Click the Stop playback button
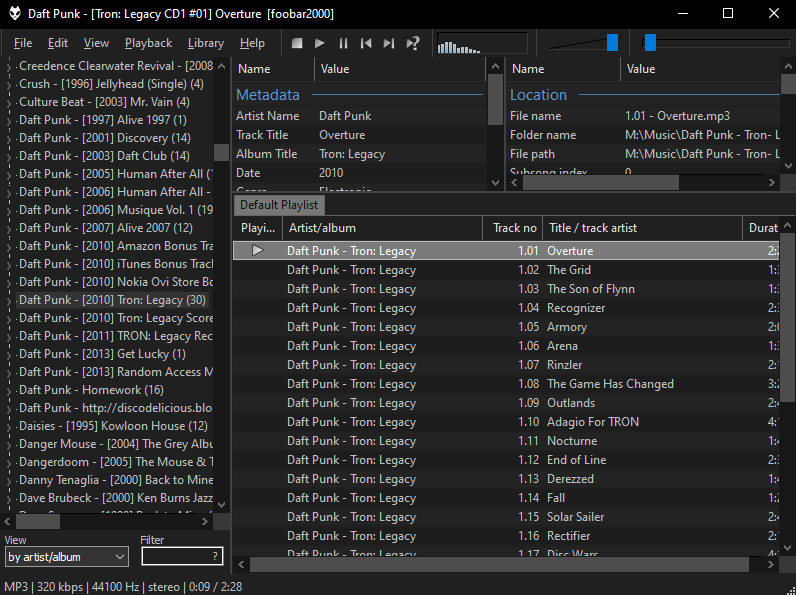This screenshot has width=796, height=595. coord(297,43)
